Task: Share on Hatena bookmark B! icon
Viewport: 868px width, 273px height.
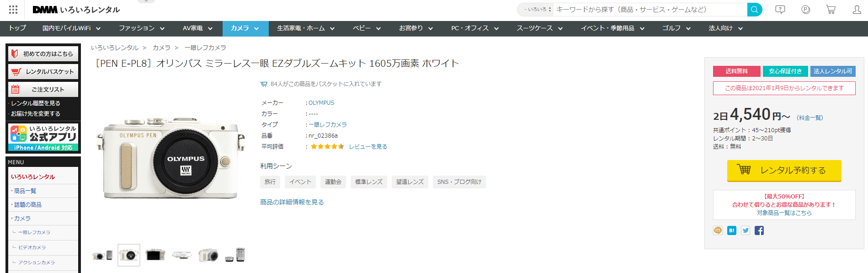Action: coord(732,230)
